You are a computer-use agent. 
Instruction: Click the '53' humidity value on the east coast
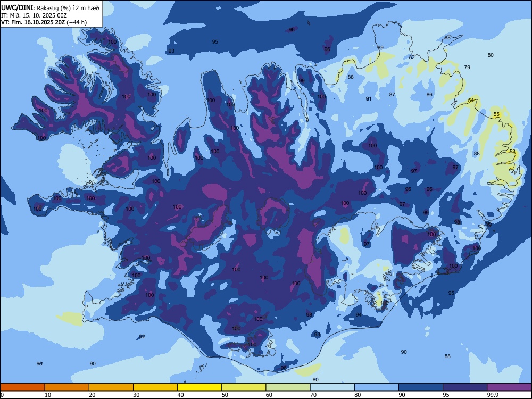pyautogui.click(x=512, y=151)
